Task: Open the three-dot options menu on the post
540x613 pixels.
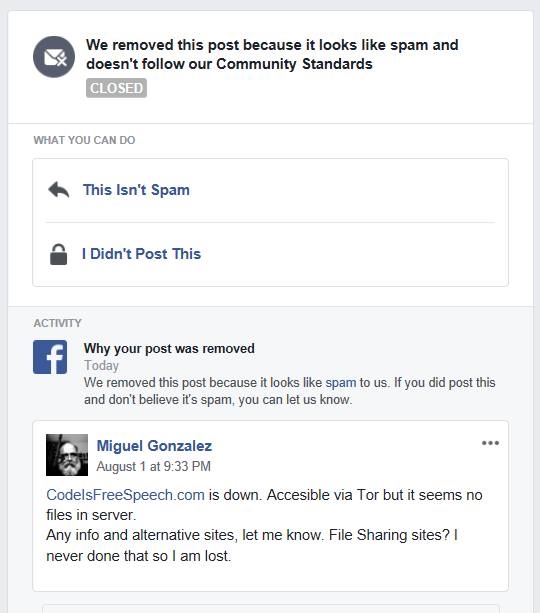Action: (x=490, y=443)
